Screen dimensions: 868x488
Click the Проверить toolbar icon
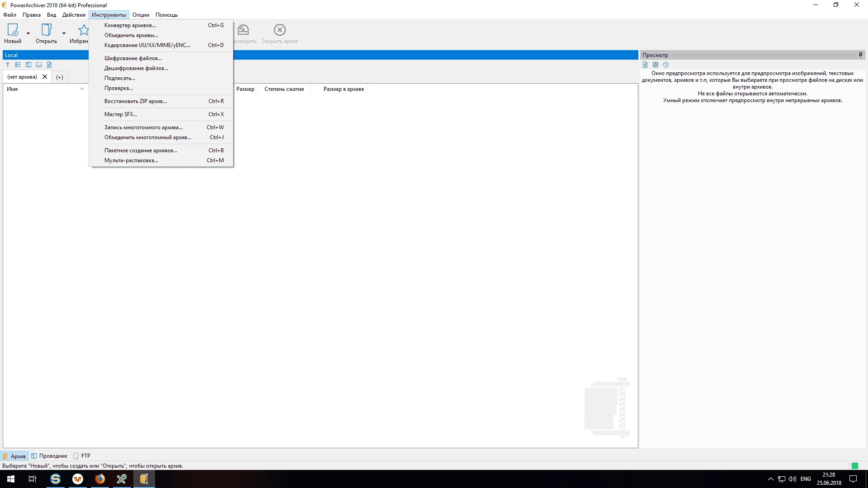coord(243,30)
